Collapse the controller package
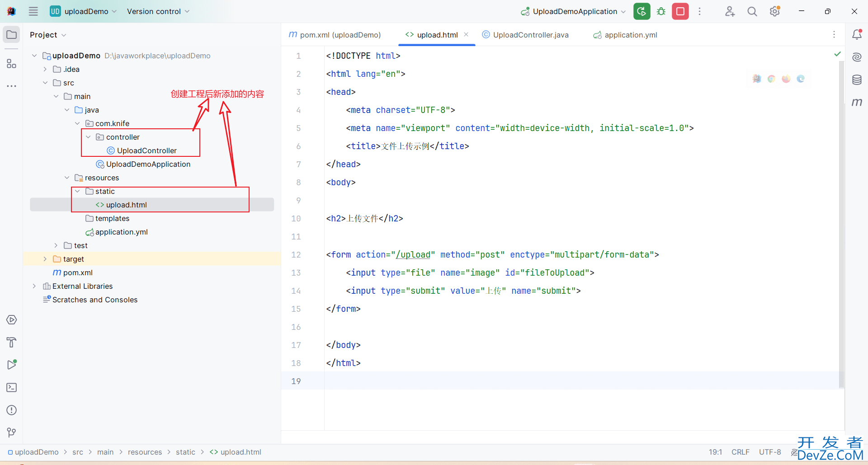Viewport: 868px width, 465px height. [88, 137]
